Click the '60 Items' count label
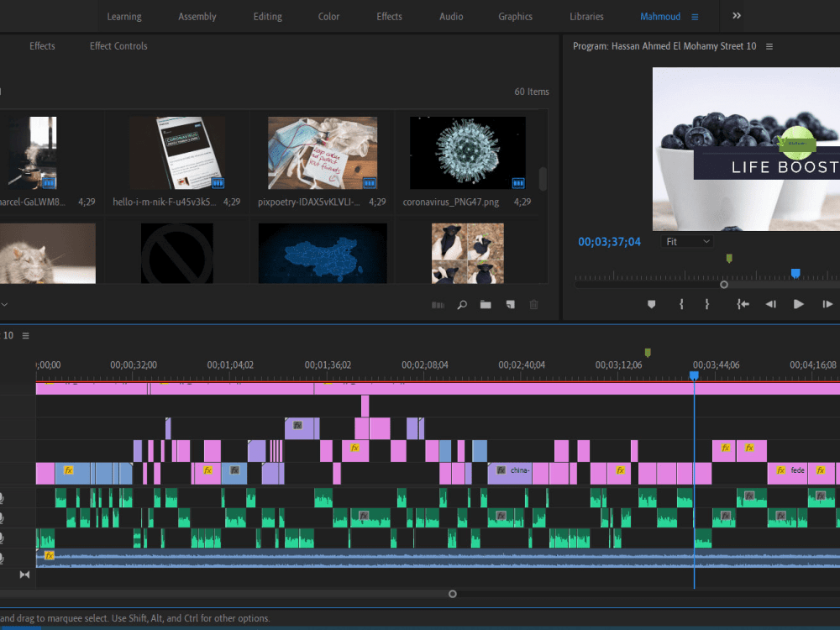840x630 pixels. [x=532, y=92]
